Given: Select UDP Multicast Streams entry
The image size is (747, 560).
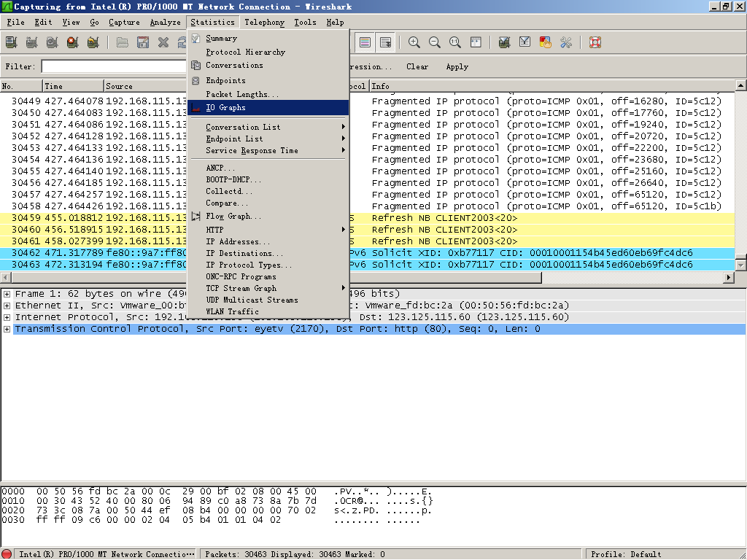Looking at the screenshot, I should (x=268, y=300).
